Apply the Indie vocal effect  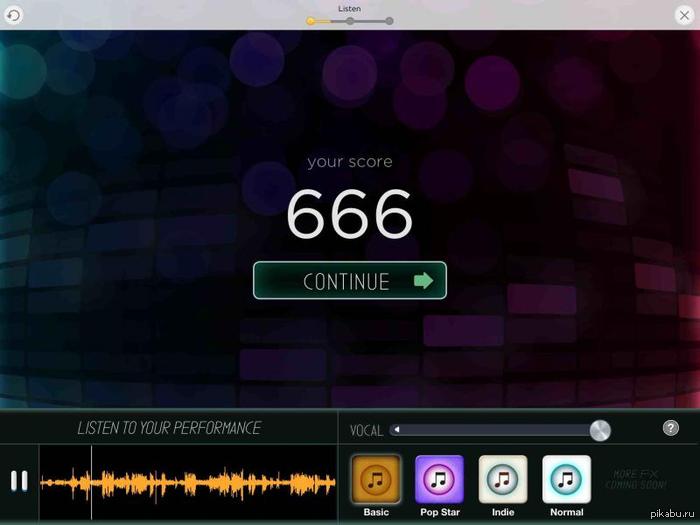pyautogui.click(x=503, y=480)
